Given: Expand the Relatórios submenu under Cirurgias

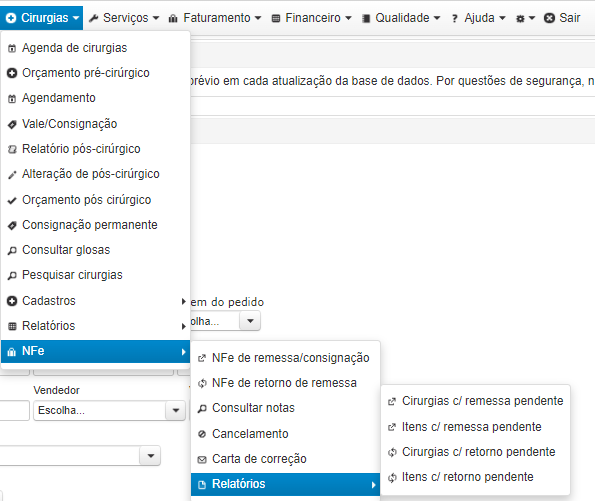Looking at the screenshot, I should pyautogui.click(x=96, y=326).
